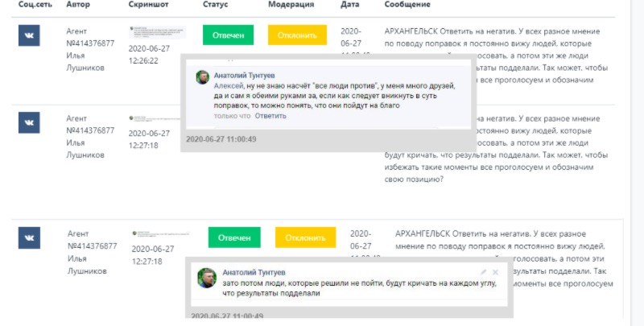Click the Статус column header
644x326 pixels.
coord(216,5)
